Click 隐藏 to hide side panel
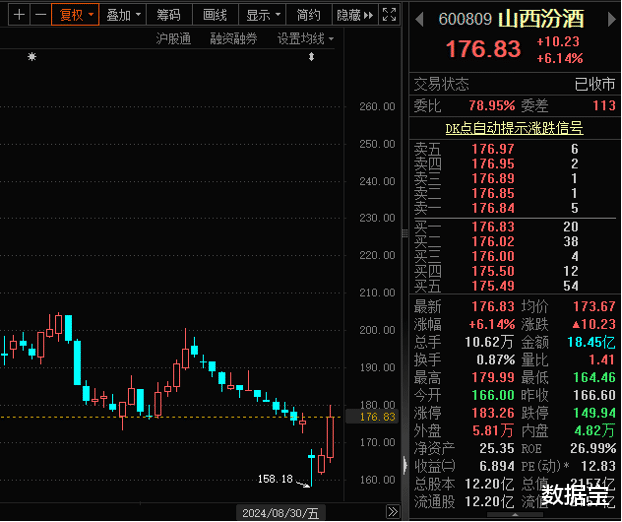 (x=355, y=15)
